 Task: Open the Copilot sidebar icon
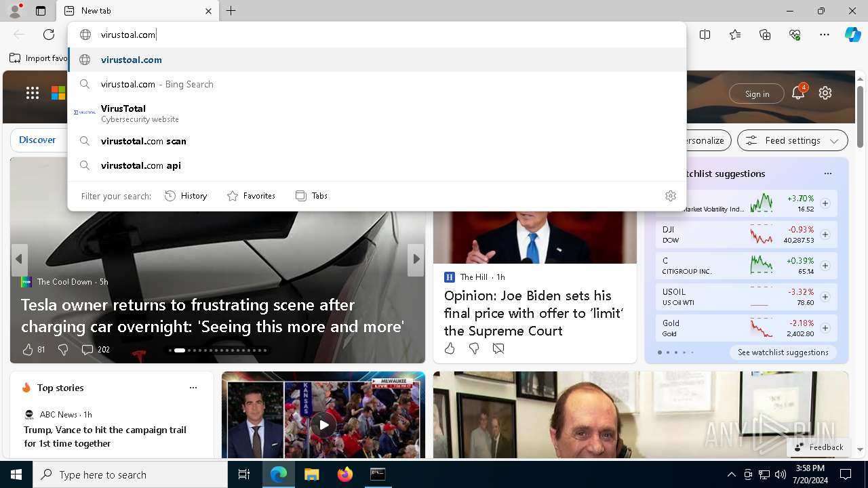click(x=853, y=35)
